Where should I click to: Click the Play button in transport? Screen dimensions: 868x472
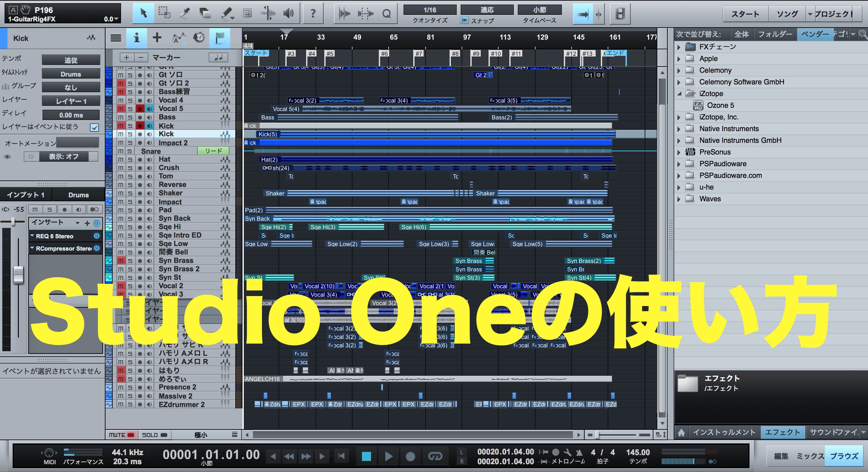[x=389, y=456]
